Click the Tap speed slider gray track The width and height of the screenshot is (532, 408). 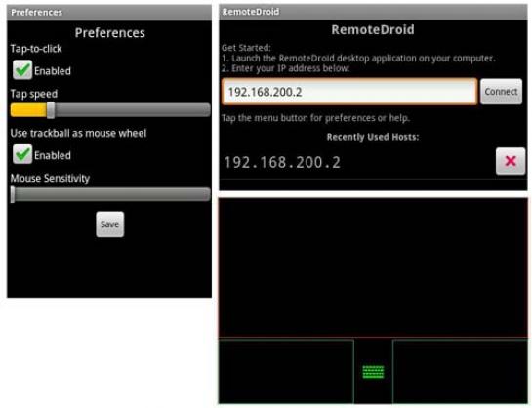point(133,110)
